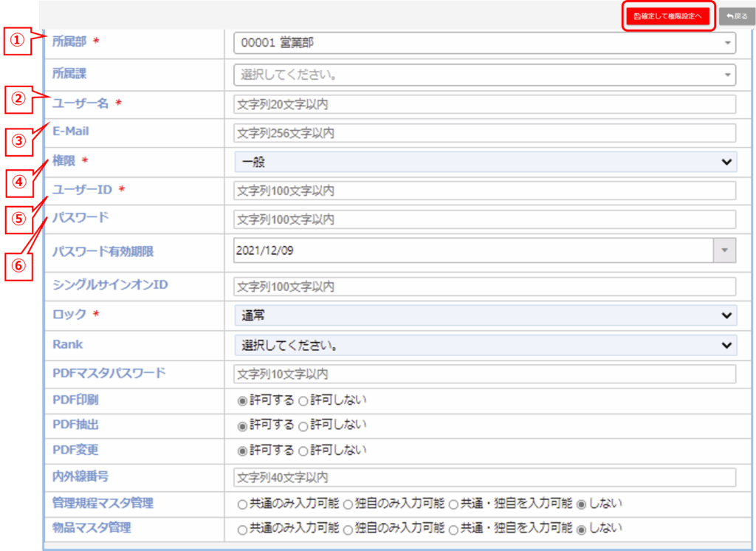
Task: Select しない for 物品マスタ管理
Action: click(581, 530)
